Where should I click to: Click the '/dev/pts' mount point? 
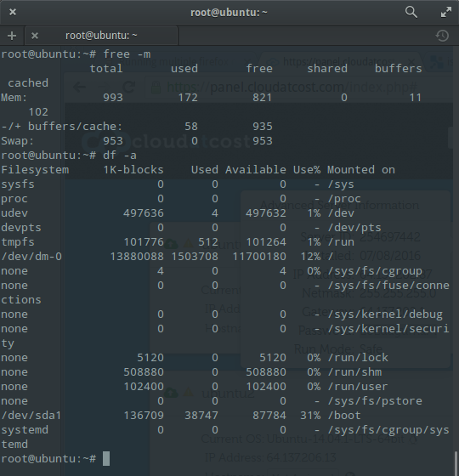pyautogui.click(x=354, y=228)
